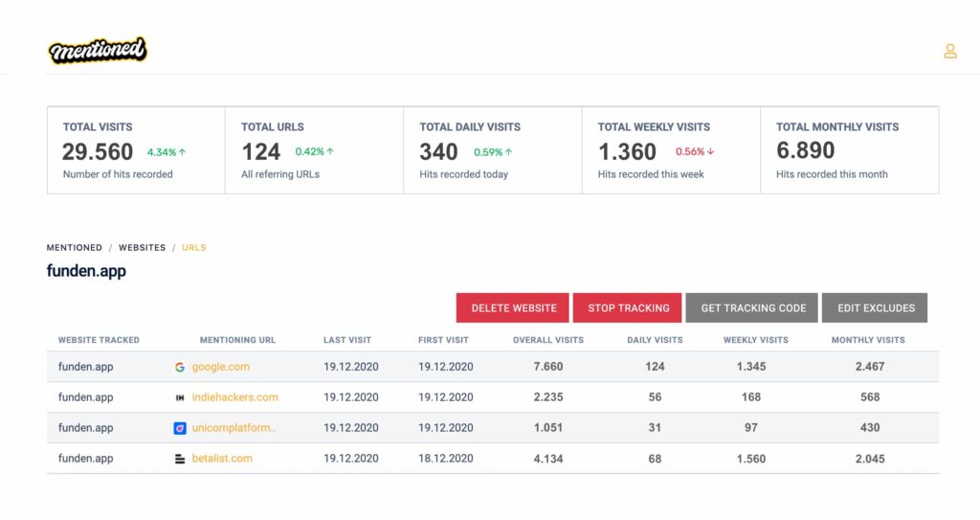Open the unicornplatform.. link
The width and height of the screenshot is (980, 520).
coord(234,427)
